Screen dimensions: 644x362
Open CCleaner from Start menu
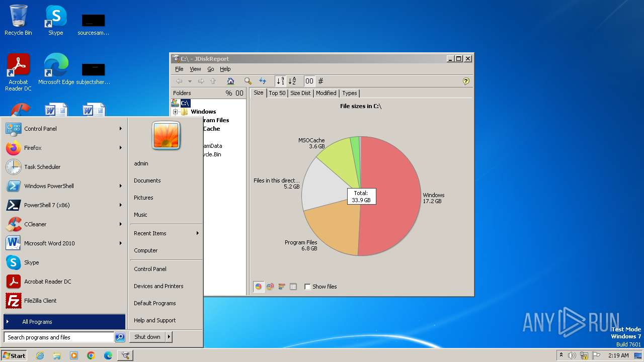[x=64, y=224]
